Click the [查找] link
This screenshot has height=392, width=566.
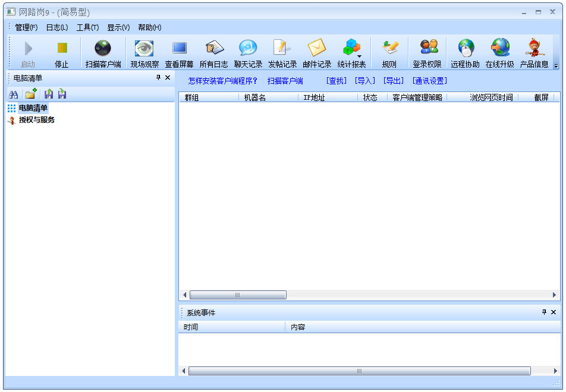click(336, 81)
